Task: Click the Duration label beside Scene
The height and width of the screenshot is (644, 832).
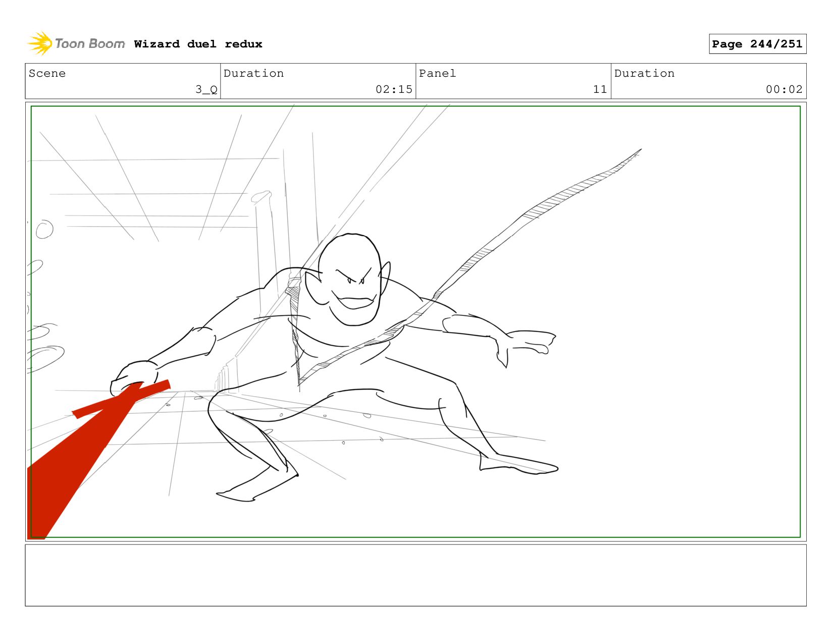Action: 253,73
